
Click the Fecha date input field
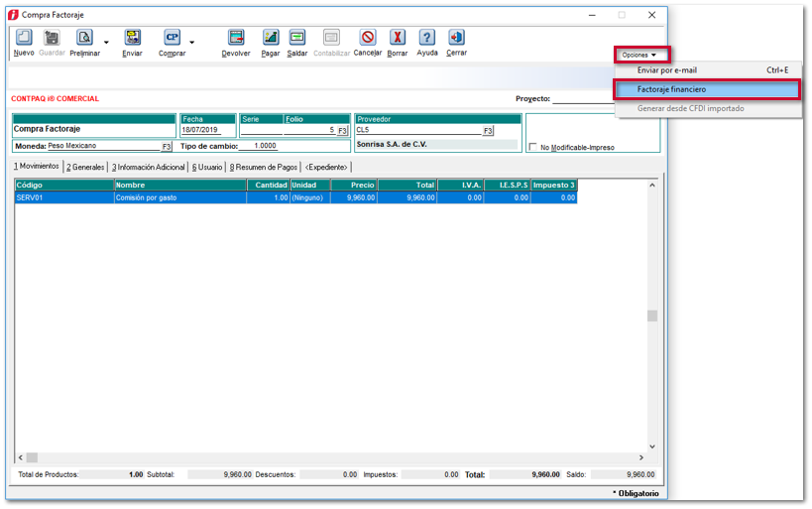tap(207, 130)
